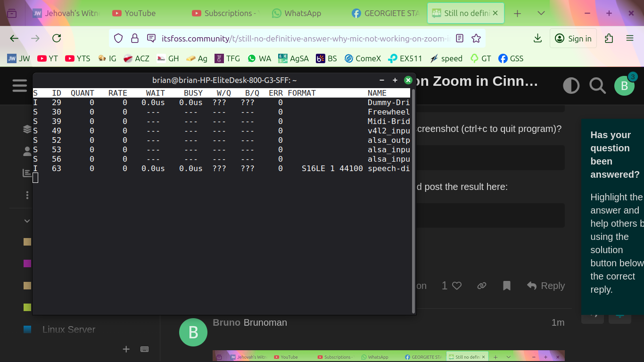Open the forum hamburger sidebar menu
This screenshot has width=644, height=362.
(x=20, y=86)
